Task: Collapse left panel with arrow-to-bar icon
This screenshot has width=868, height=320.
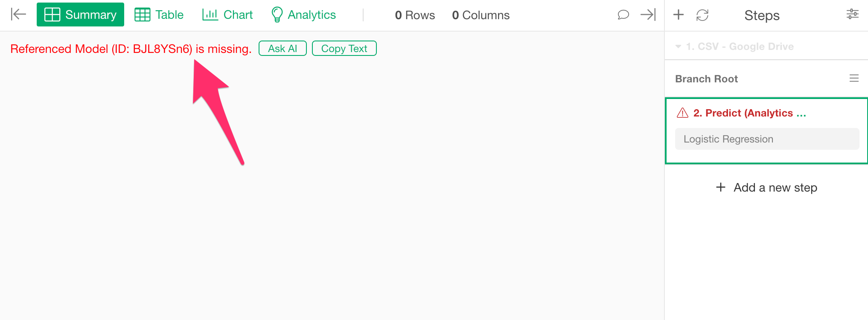Action: pos(18,15)
